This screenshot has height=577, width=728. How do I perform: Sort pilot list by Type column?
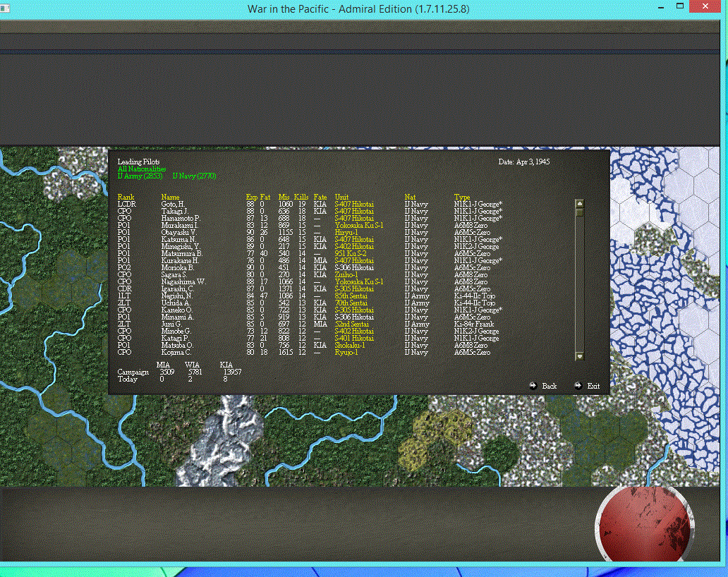[462, 198]
